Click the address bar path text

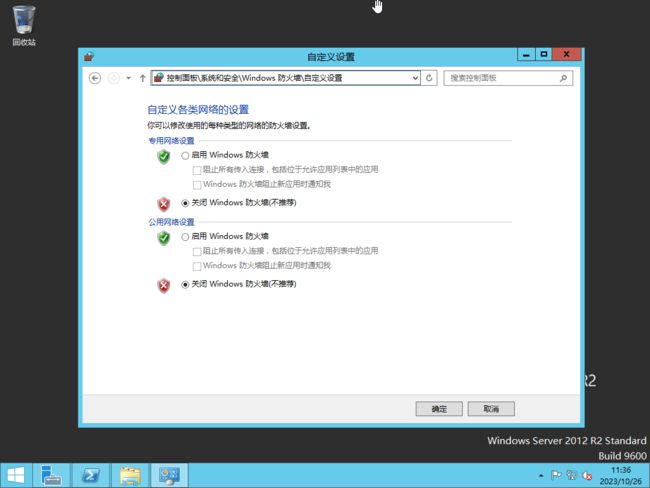pyautogui.click(x=254, y=78)
